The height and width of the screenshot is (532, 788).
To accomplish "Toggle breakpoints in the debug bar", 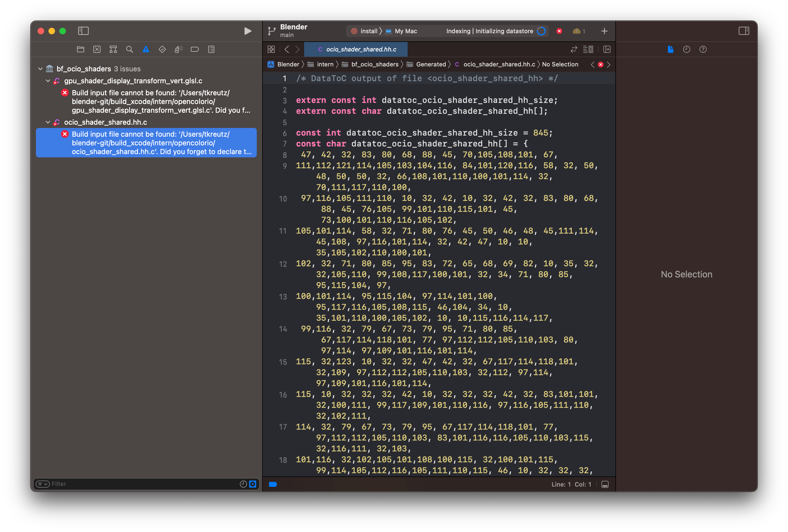I will 273,484.
